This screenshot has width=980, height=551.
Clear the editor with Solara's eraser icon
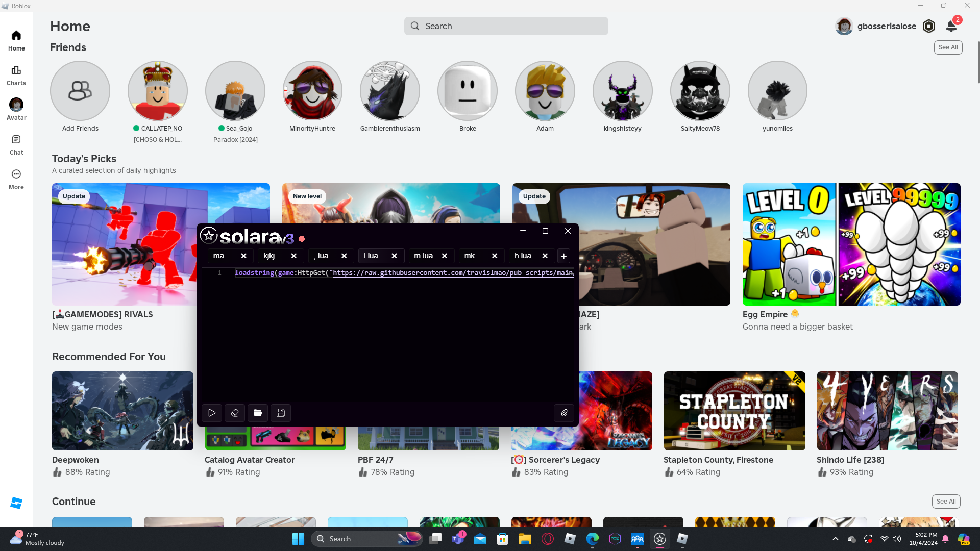point(235,413)
